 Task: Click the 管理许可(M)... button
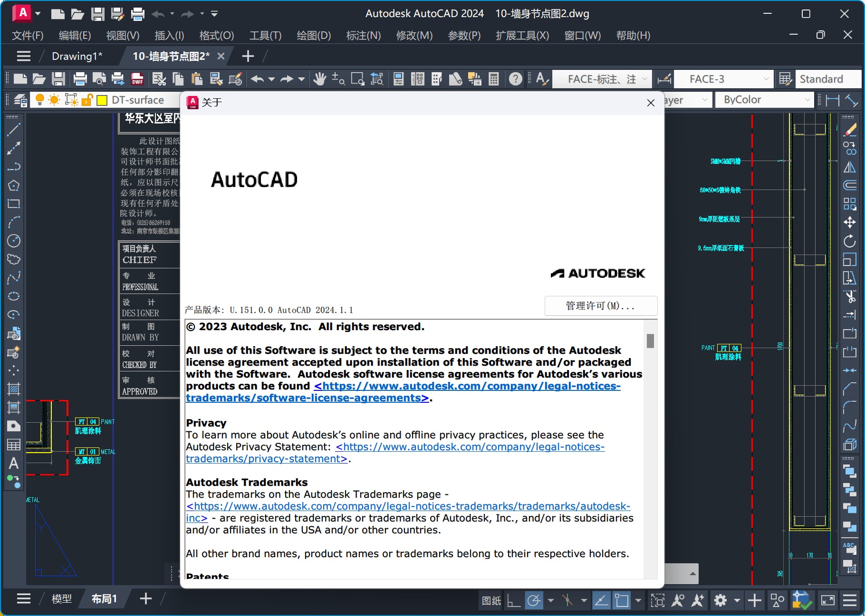tap(601, 306)
